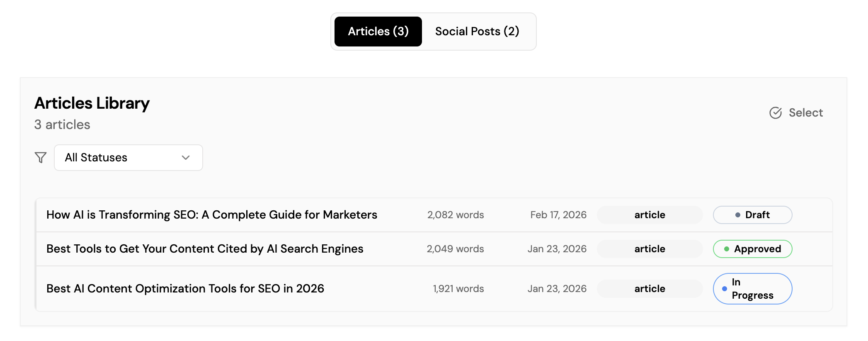This screenshot has width=868, height=341.
Task: Click article type tag on Draft row
Action: pos(650,215)
